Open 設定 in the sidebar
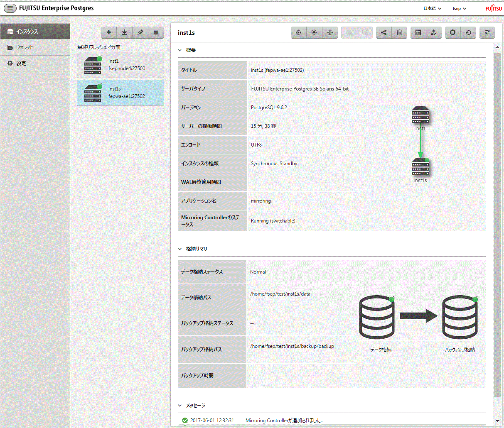 point(35,63)
